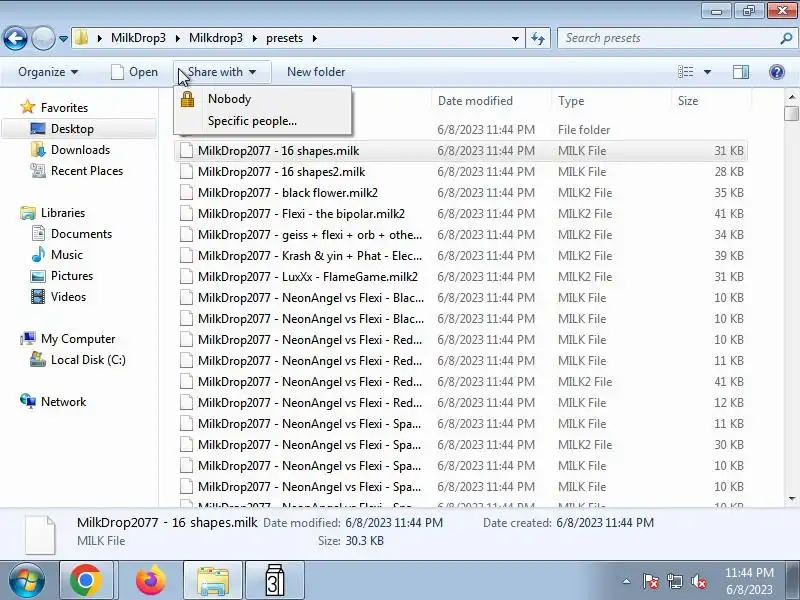The image size is (800, 600).
Task: Select MilkDrop2077 - geiss + flexi file
Action: click(461, 235)
